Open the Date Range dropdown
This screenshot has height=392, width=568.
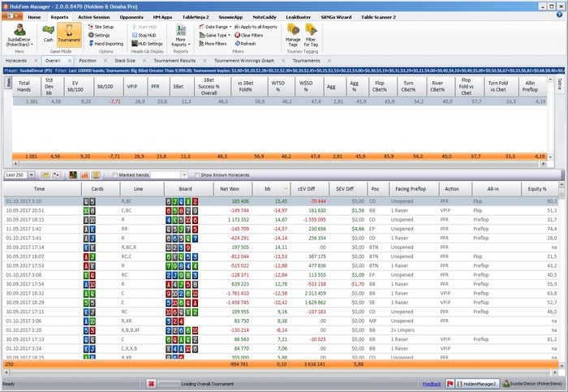[x=215, y=27]
